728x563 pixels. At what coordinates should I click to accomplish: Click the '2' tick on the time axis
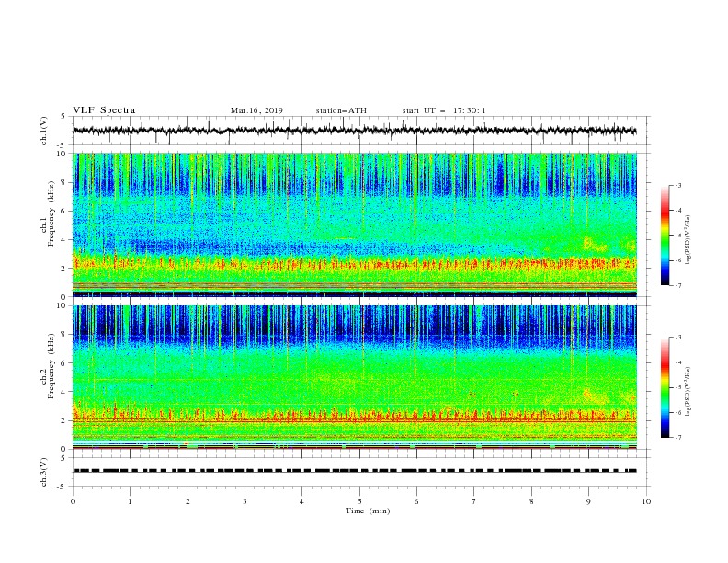pos(188,501)
